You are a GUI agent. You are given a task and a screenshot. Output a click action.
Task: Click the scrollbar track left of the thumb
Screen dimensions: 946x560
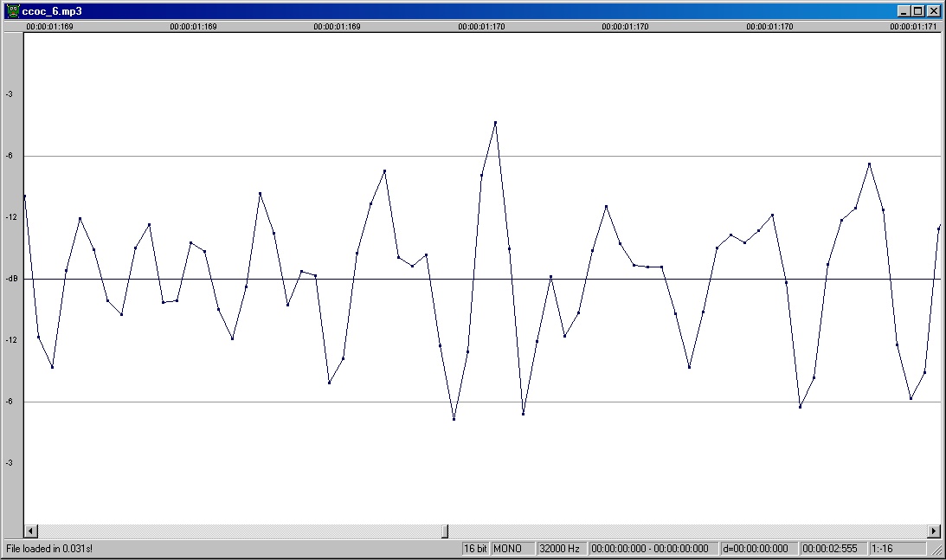coord(234,531)
